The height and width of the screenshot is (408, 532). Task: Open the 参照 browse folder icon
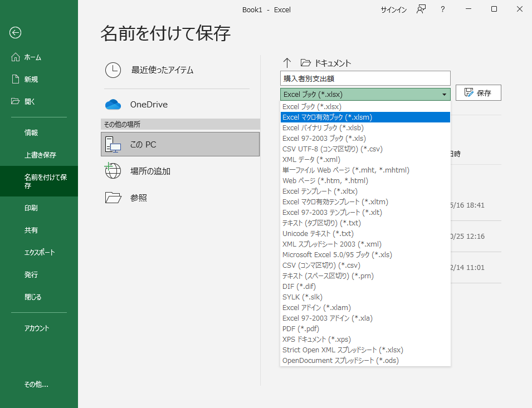(113, 198)
